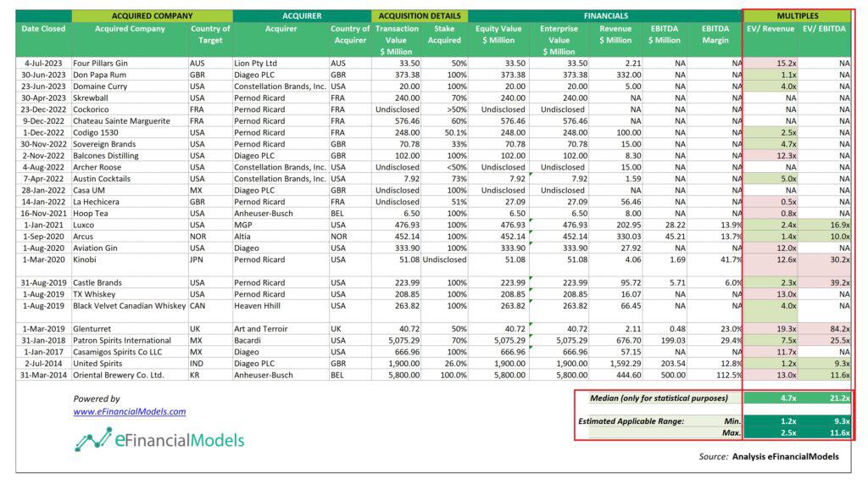868x485 pixels.
Task: Click the Transaction Value column header
Action: (x=397, y=40)
